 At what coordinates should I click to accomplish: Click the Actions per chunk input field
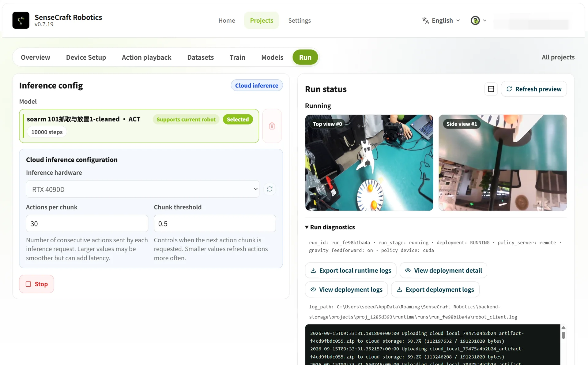87,224
